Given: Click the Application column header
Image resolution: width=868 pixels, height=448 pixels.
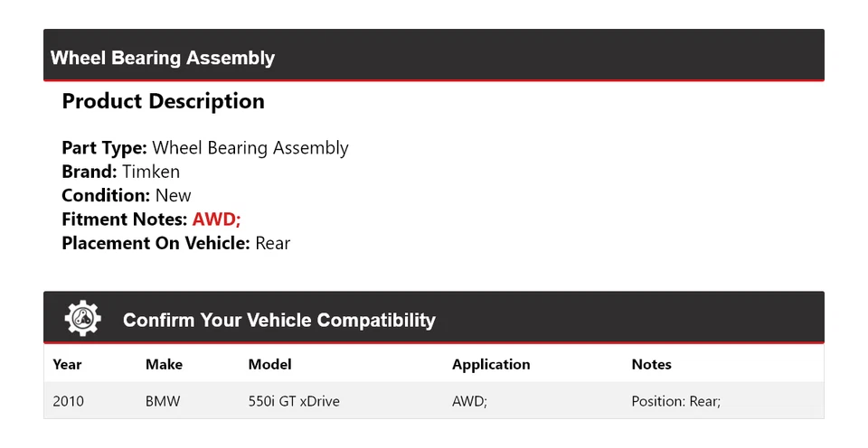Looking at the screenshot, I should point(491,365).
